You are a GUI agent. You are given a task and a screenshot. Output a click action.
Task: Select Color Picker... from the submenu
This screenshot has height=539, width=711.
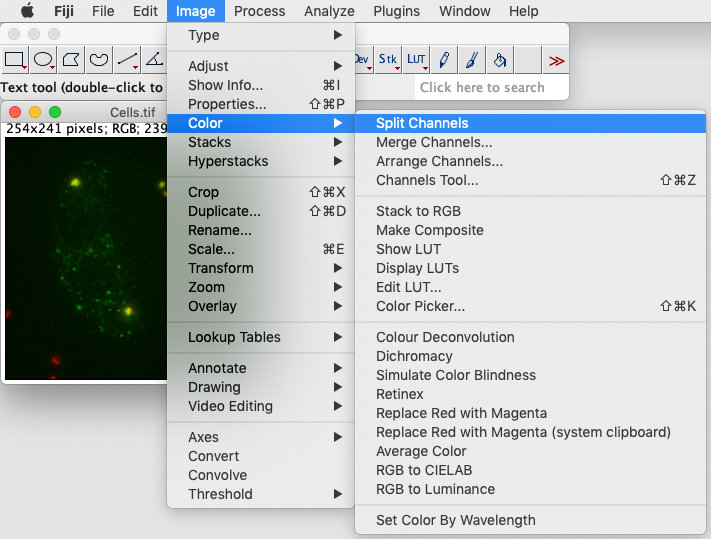[420, 306]
